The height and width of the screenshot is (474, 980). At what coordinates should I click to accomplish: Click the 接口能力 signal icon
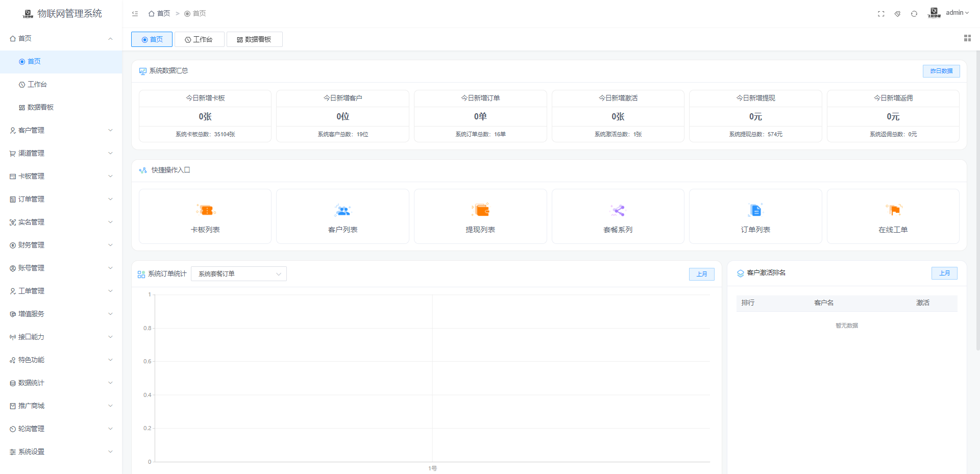13,337
